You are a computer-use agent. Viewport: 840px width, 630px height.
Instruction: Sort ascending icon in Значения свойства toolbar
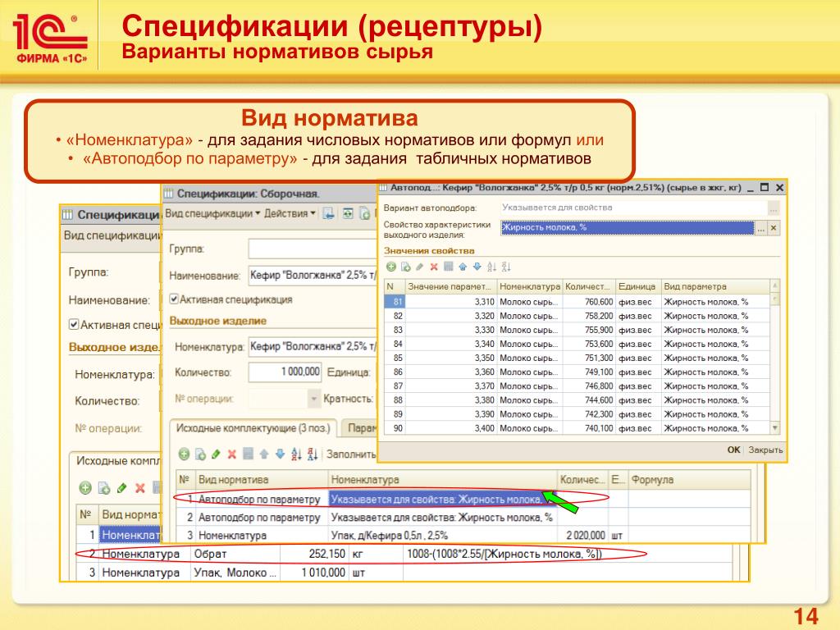(492, 267)
